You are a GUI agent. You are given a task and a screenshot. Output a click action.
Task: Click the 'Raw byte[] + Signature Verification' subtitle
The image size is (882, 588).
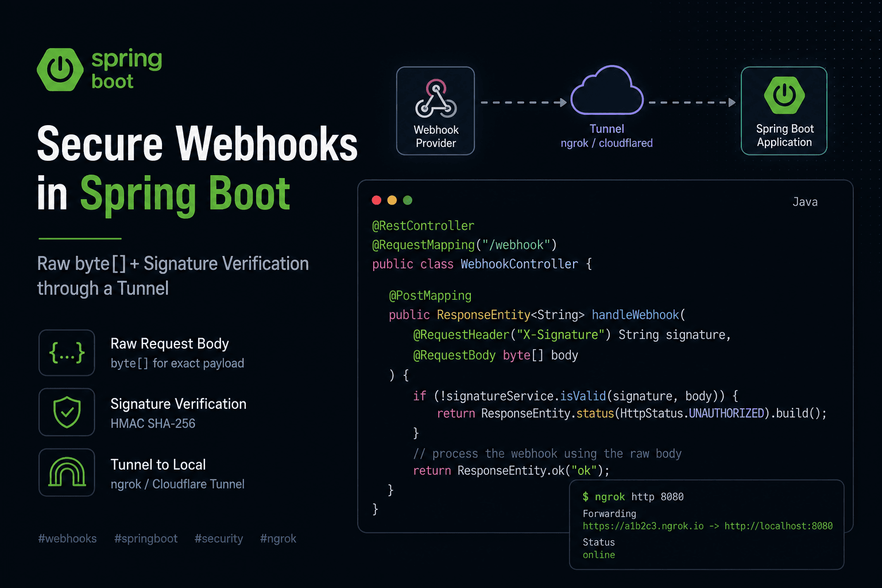(173, 264)
